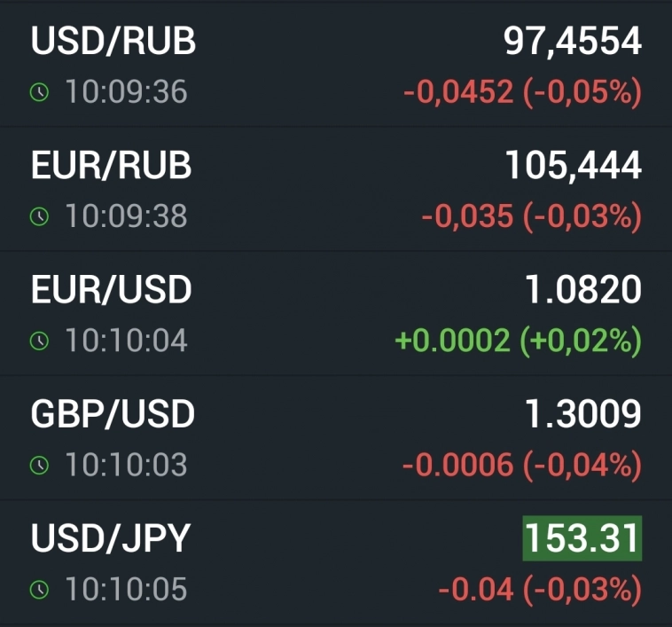
Task: Choose the USD/JPY pair label
Action: click(112, 538)
